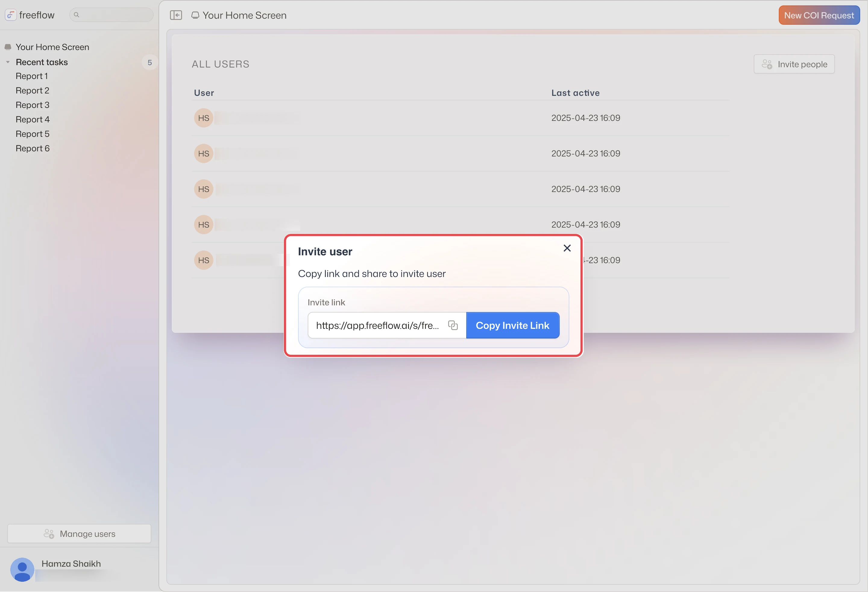Click the copy icon inside invite link field
The width and height of the screenshot is (868, 592).
453,325
